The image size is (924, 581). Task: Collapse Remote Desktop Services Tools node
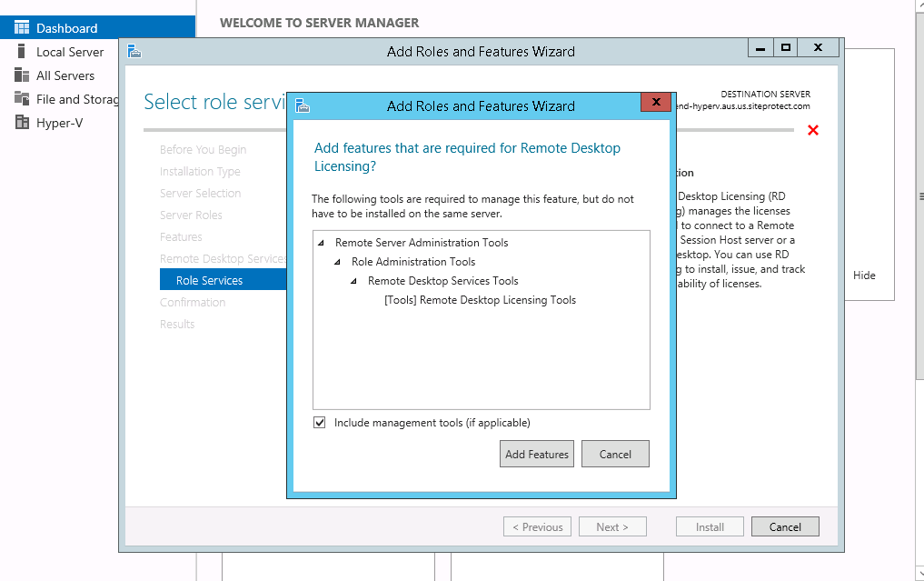pyautogui.click(x=354, y=281)
